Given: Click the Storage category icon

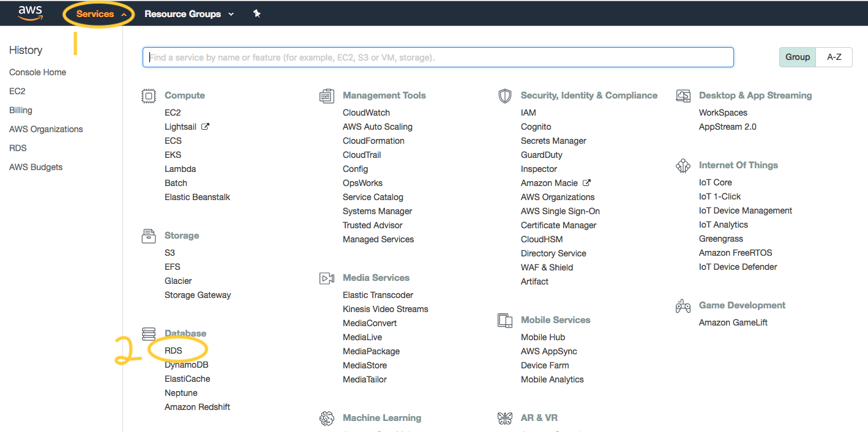Looking at the screenshot, I should [x=148, y=236].
